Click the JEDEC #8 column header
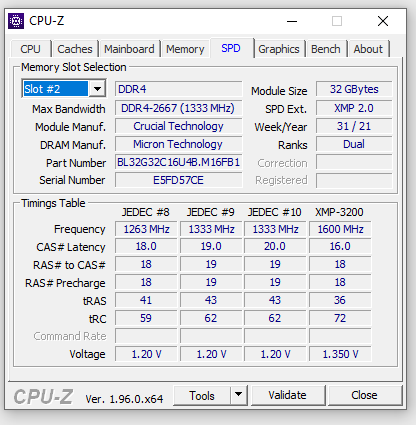Image resolution: width=416 pixels, height=425 pixels. coord(146,212)
